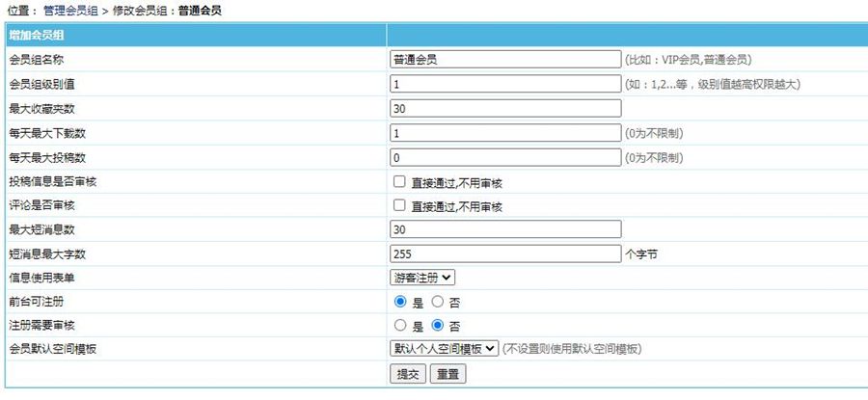Select the 每天最大下载数 input field
Viewport: 868px width, 400px height.
(505, 133)
